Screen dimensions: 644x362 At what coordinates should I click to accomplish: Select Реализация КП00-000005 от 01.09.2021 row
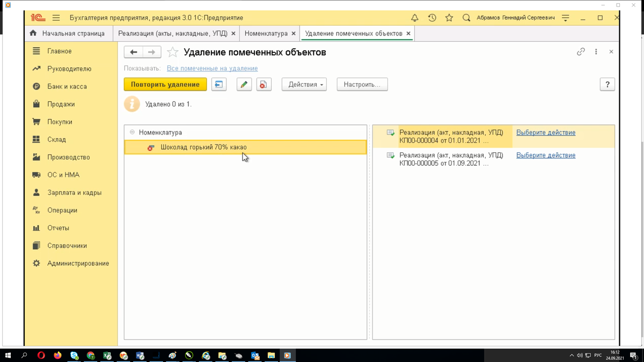click(494, 159)
